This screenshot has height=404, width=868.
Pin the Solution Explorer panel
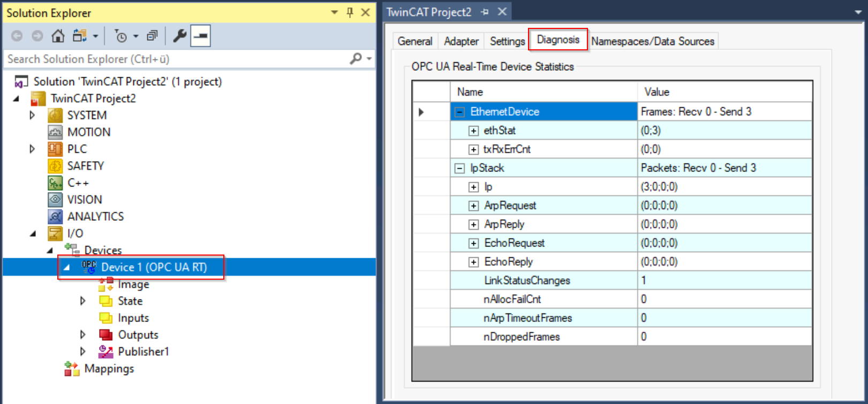350,12
